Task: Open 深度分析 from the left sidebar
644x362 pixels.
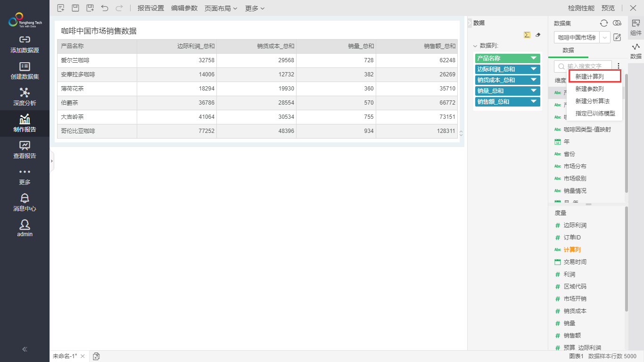Action: (x=25, y=97)
